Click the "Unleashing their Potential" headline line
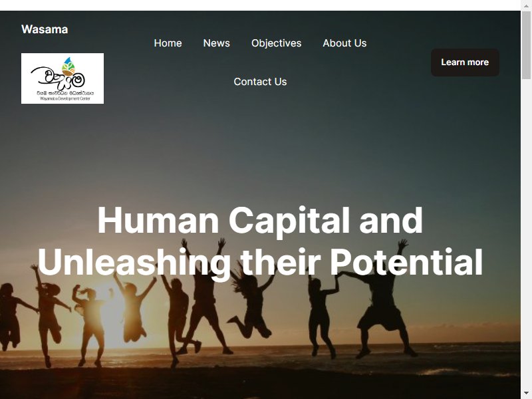 point(260,262)
